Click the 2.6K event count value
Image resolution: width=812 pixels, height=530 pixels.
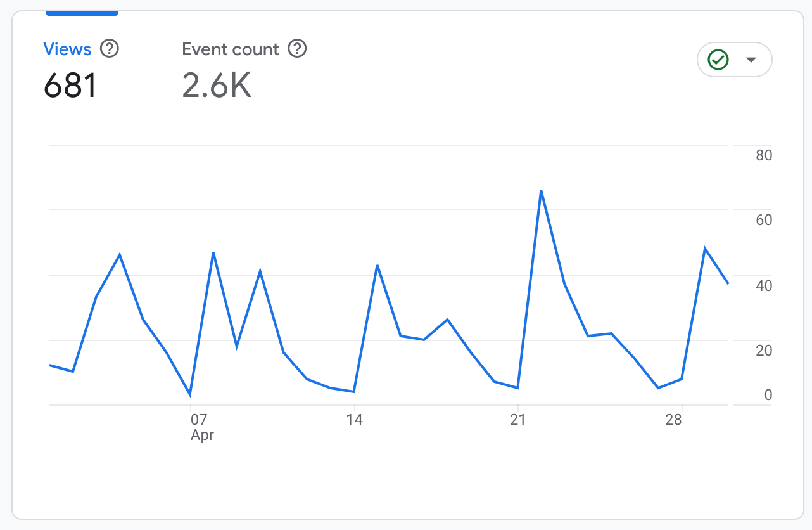coord(217,86)
